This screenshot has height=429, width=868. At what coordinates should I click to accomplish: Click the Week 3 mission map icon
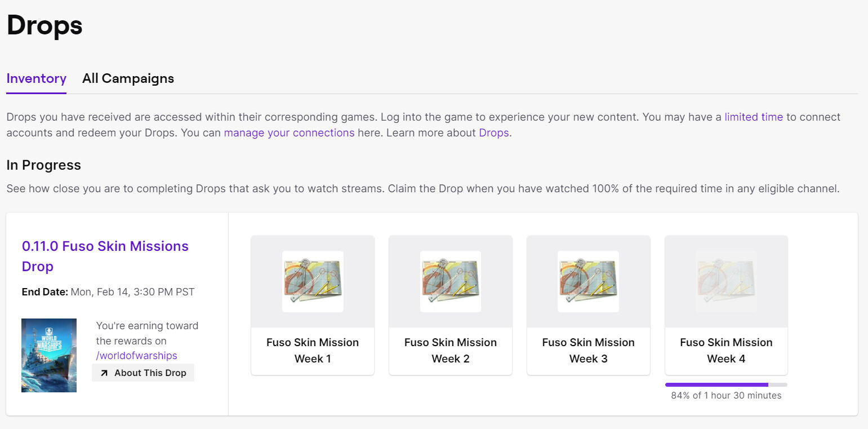[588, 281]
